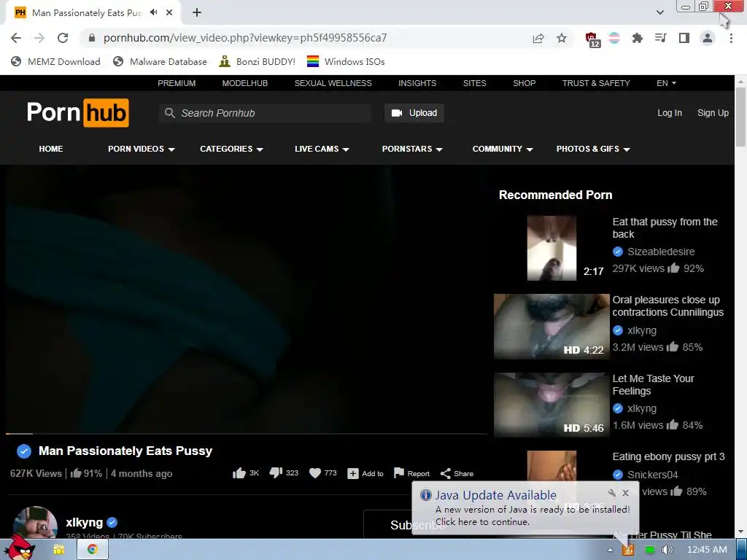747x560 pixels.
Task: Go back with the browser back arrow
Action: coord(16,38)
